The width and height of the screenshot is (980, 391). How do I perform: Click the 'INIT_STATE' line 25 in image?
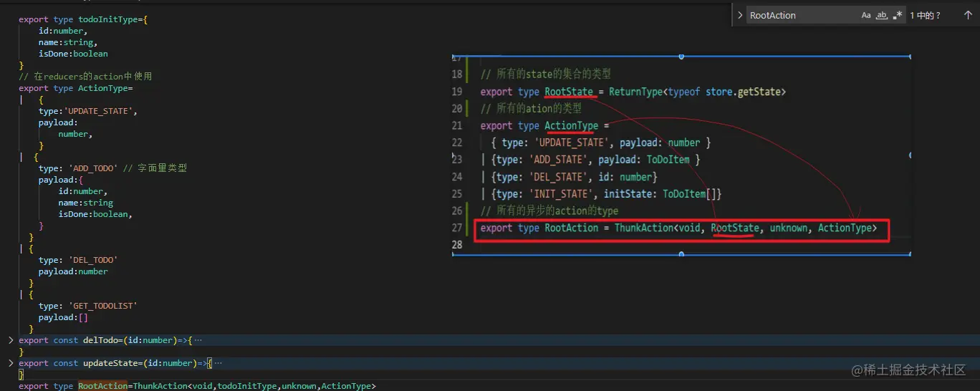pyautogui.click(x=602, y=194)
